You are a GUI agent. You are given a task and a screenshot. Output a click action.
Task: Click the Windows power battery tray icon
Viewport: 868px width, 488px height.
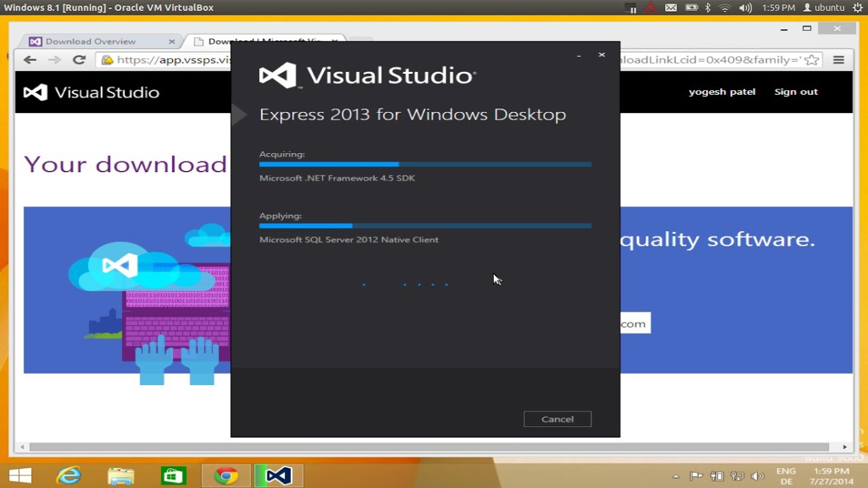point(717,476)
